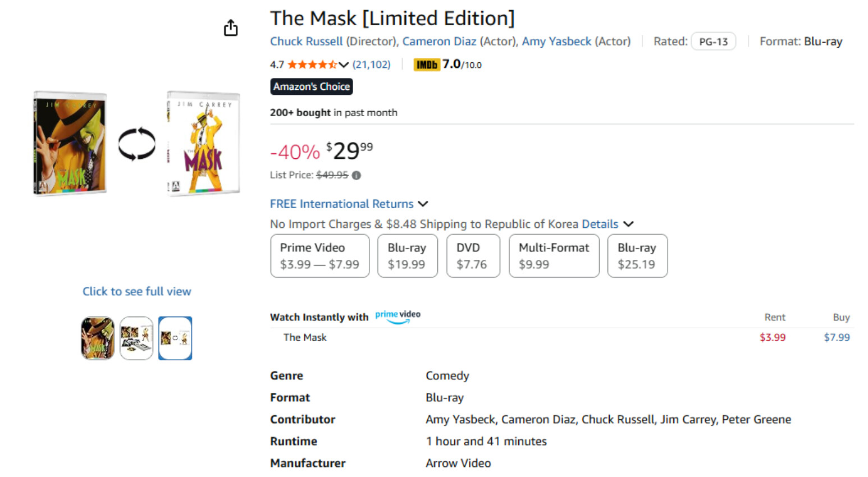Click the reversible sleeve arrows image

point(136,144)
